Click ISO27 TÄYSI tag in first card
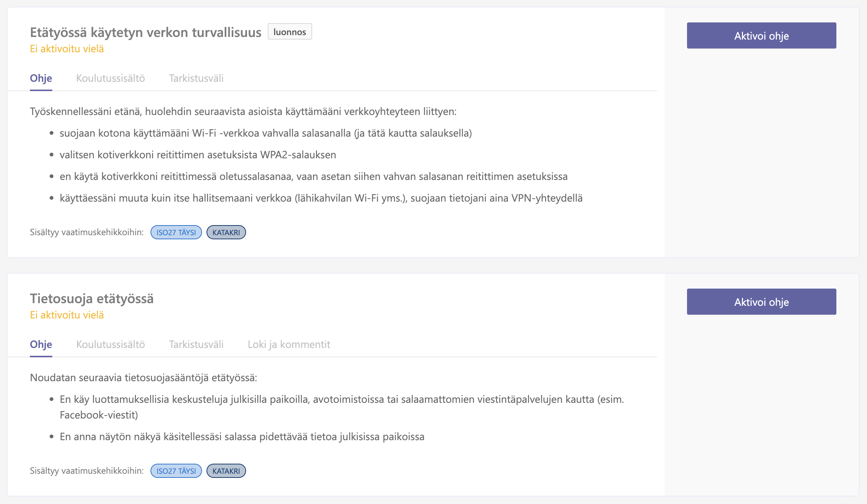Screen dimensions: 867x504 [176, 232]
